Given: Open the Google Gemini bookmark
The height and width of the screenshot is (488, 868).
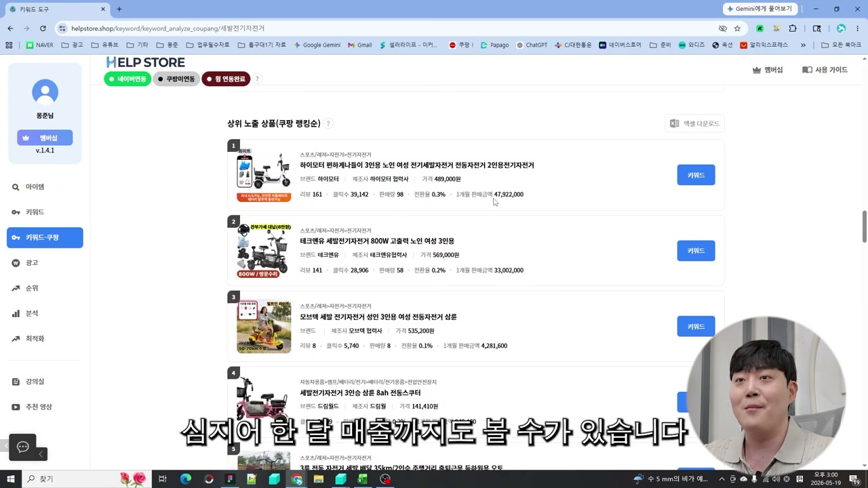Looking at the screenshot, I should [317, 45].
